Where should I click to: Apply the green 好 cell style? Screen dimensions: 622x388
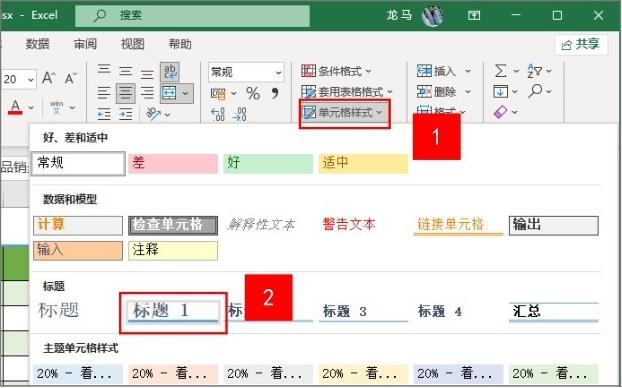click(x=268, y=163)
